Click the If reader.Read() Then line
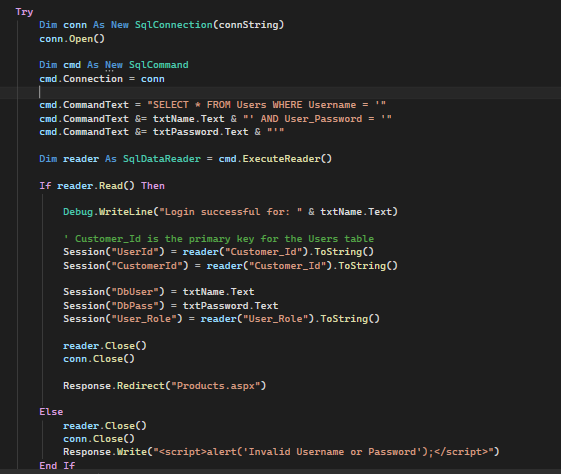The image size is (561, 474). pyautogui.click(x=102, y=186)
